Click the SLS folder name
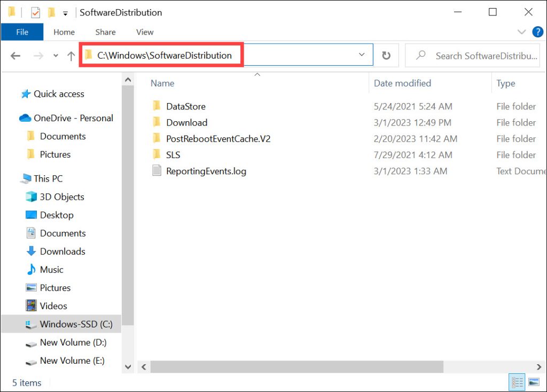 (x=173, y=155)
